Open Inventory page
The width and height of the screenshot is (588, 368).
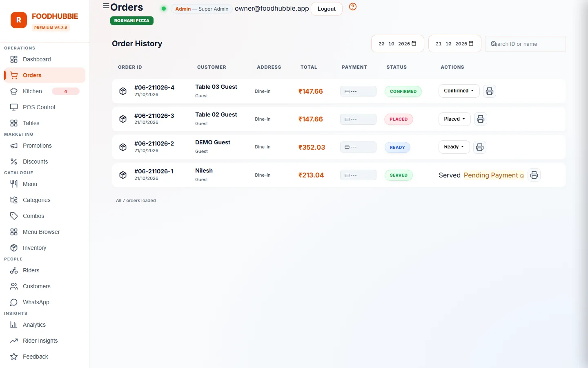[x=45, y=248]
